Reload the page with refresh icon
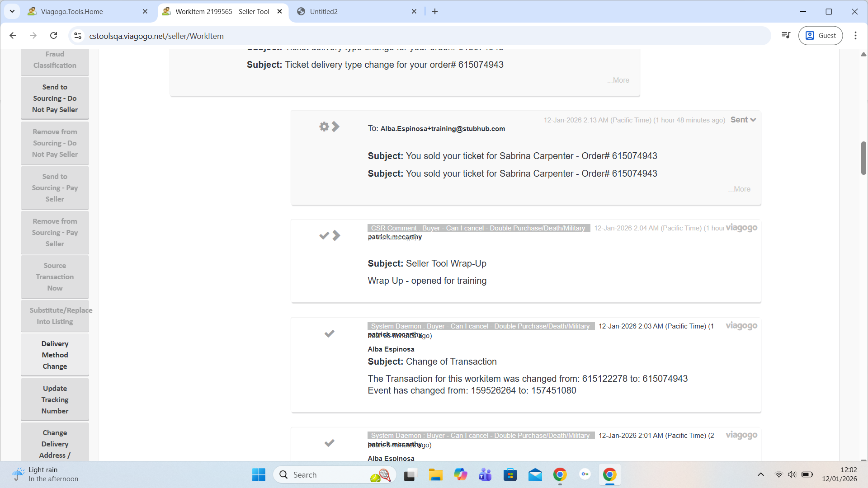Screen dimensions: 868x488 coord(53,36)
